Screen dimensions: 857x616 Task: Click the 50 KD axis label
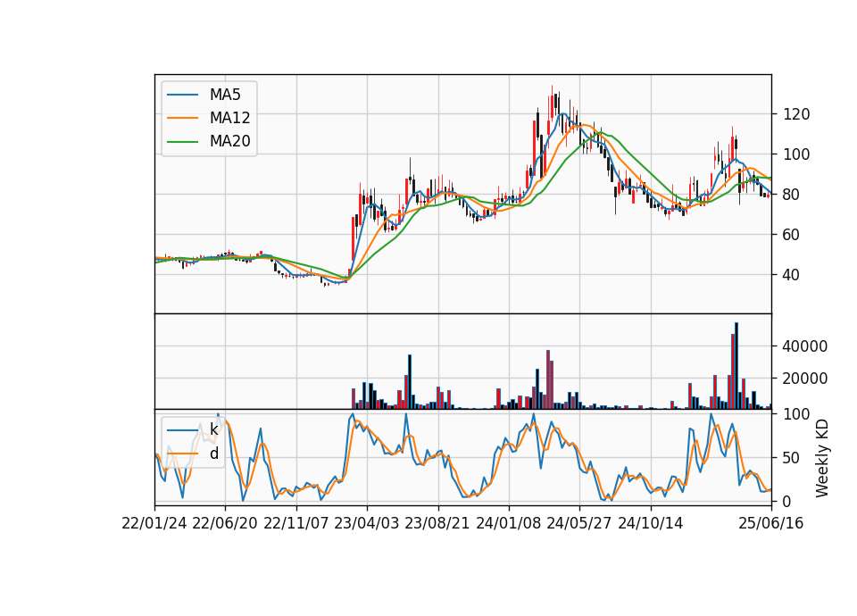(x=791, y=457)
